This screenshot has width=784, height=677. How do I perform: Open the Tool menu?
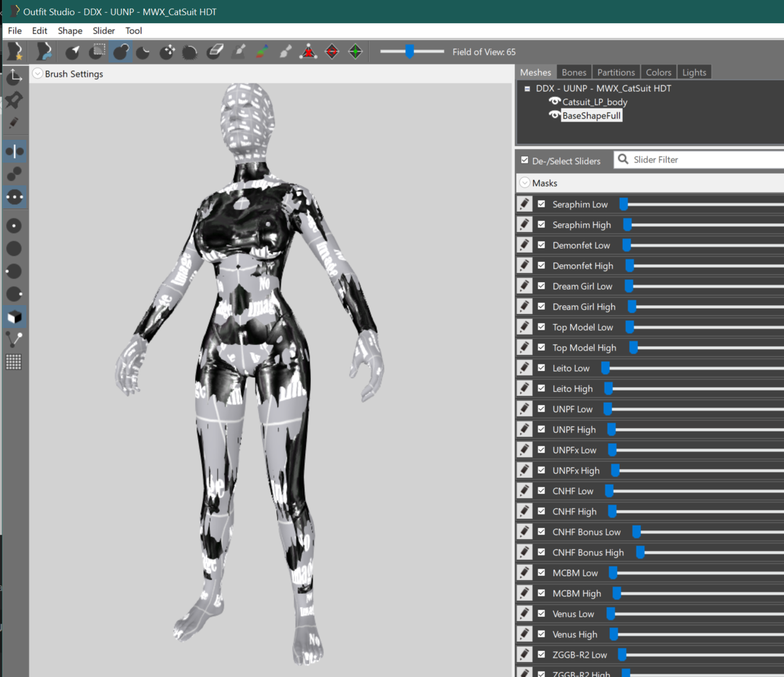coord(134,31)
